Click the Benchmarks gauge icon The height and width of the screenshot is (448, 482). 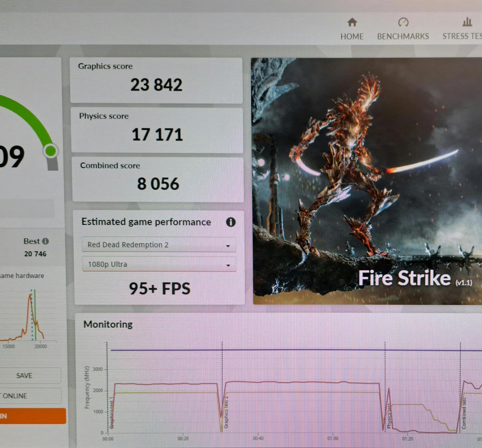403,22
